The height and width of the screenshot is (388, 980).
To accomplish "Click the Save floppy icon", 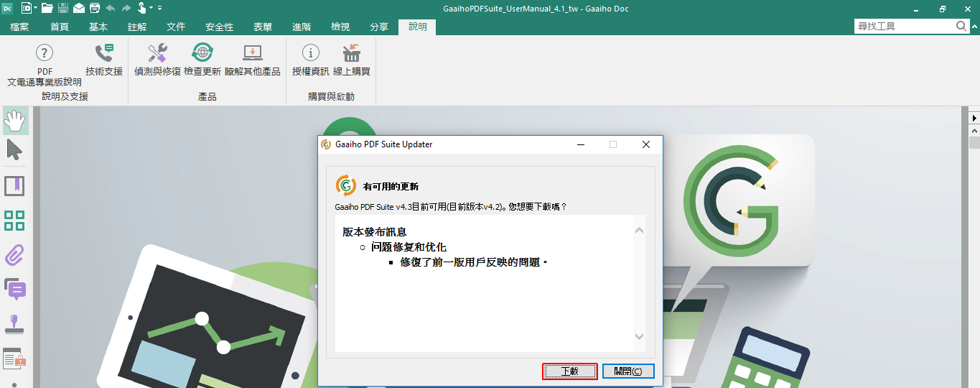I will click(x=63, y=8).
